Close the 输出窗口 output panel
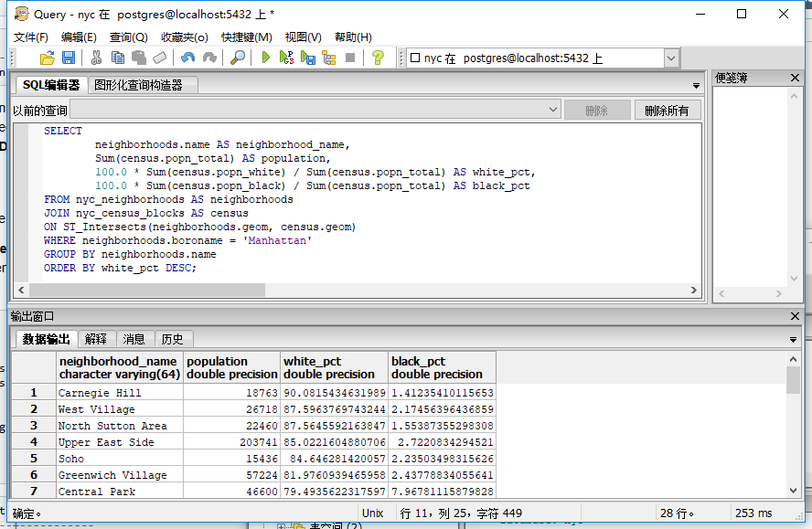Image resolution: width=812 pixels, height=529 pixels. tap(795, 316)
